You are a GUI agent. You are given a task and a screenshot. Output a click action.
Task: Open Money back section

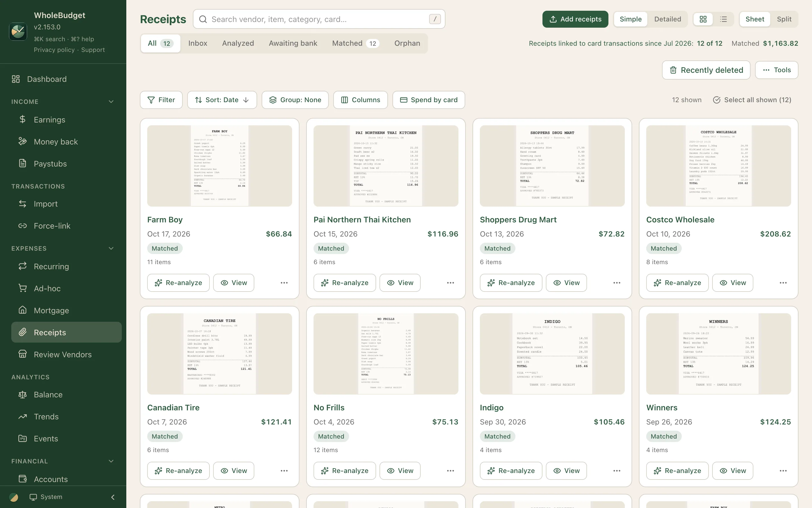click(67, 142)
